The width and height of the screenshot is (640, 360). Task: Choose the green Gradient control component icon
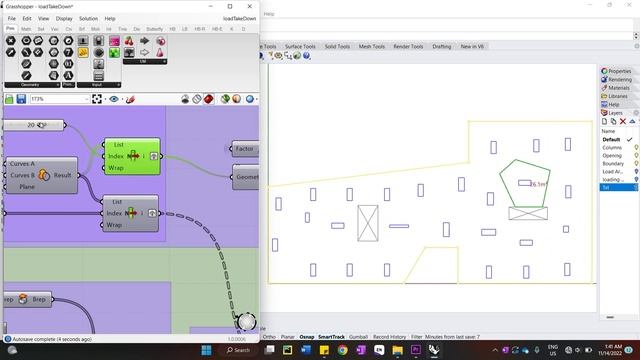pos(114,52)
